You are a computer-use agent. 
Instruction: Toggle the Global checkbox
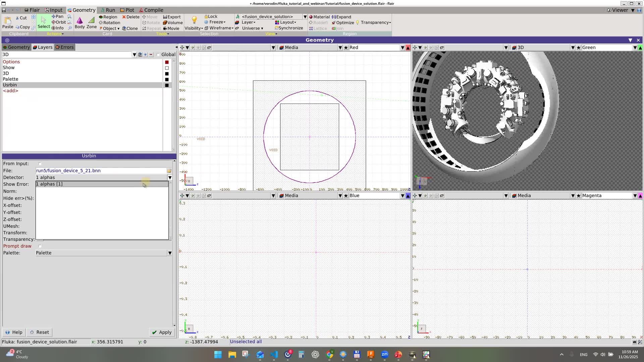(158, 55)
